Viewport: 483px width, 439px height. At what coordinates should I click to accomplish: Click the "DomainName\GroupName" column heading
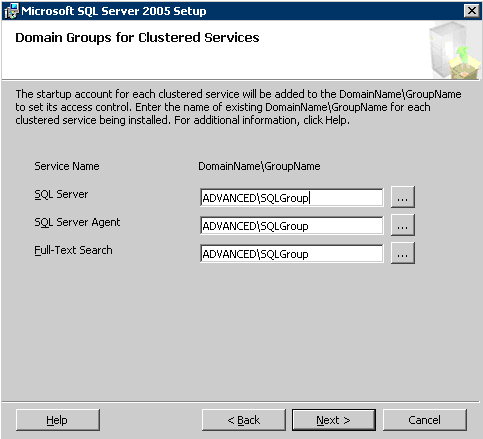tap(259, 166)
